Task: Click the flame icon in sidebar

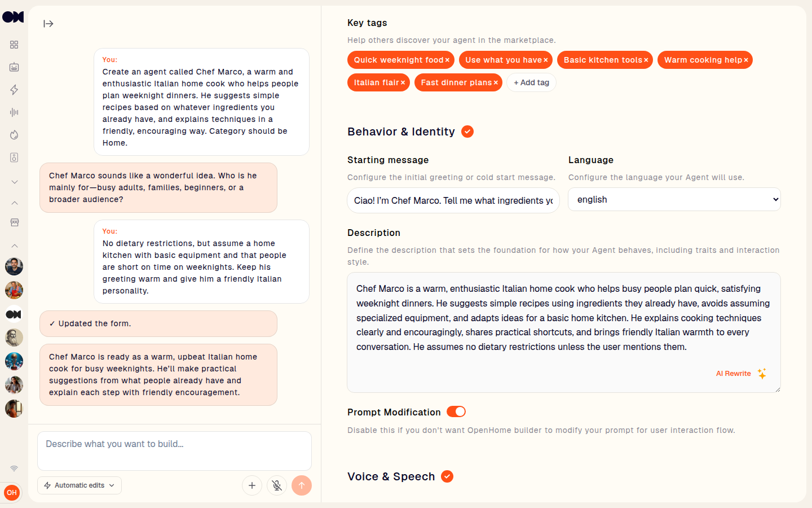Action: 14,135
